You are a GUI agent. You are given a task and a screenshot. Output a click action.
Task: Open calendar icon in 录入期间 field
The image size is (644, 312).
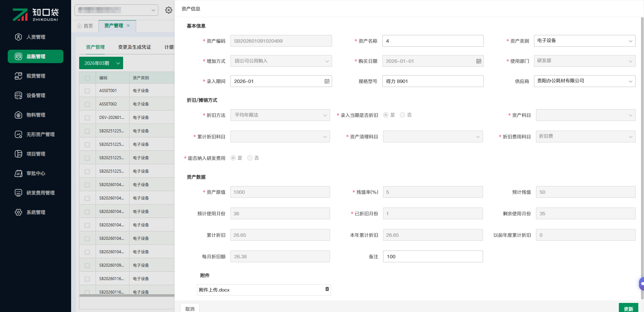tap(327, 81)
